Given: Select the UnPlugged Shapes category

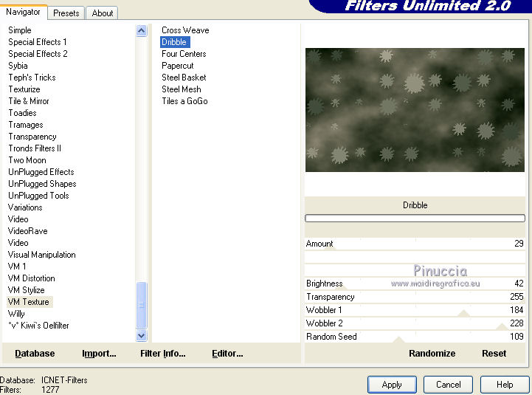Looking at the screenshot, I should [x=42, y=184].
